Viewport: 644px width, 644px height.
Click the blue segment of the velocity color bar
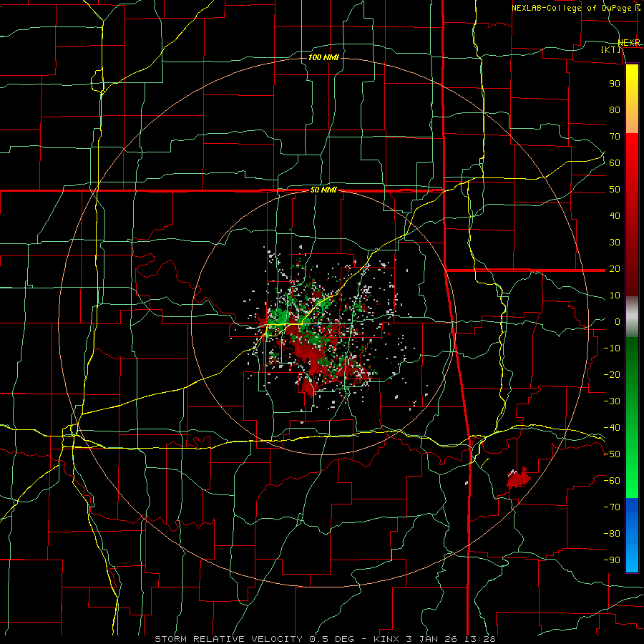click(x=632, y=535)
